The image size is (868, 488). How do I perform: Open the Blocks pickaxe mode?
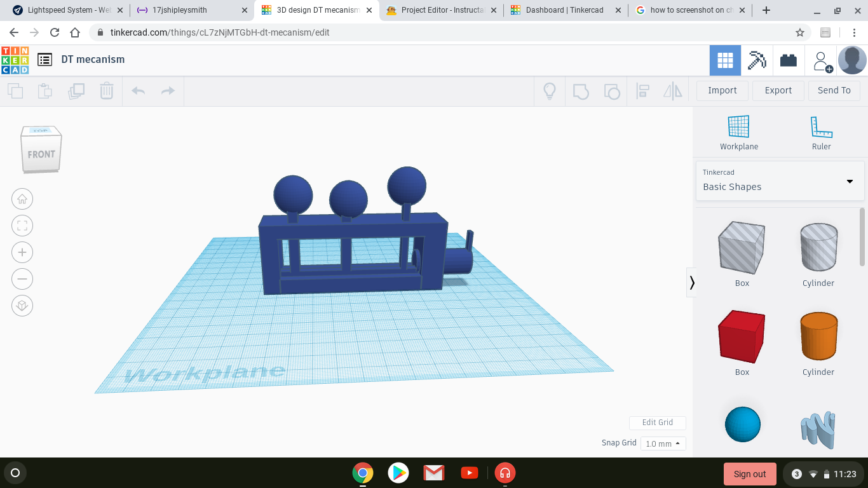[757, 60]
